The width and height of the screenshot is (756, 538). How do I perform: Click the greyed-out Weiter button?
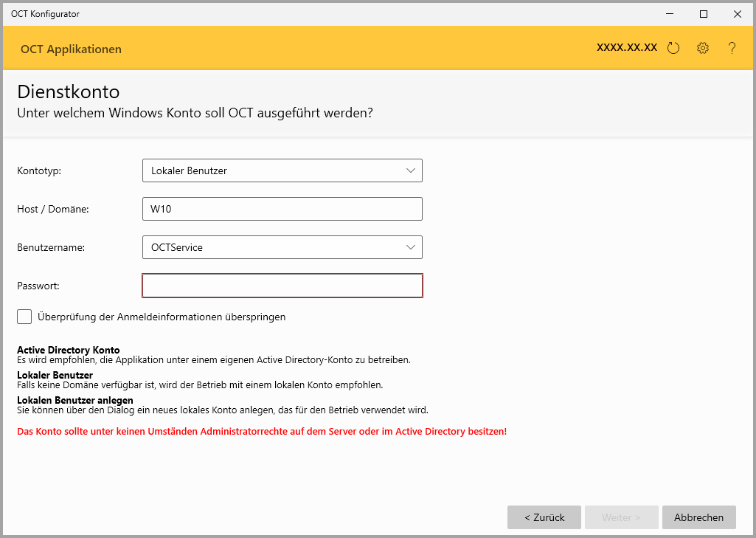click(621, 517)
